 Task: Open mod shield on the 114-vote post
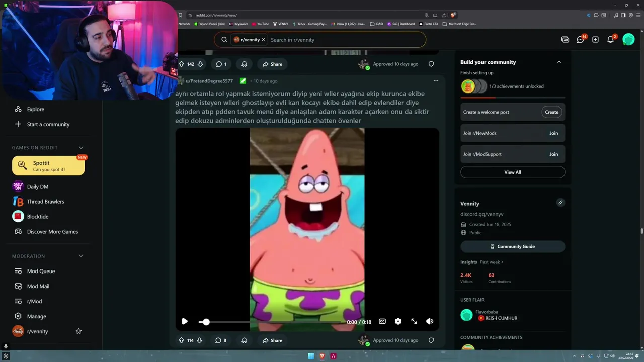pos(431,340)
